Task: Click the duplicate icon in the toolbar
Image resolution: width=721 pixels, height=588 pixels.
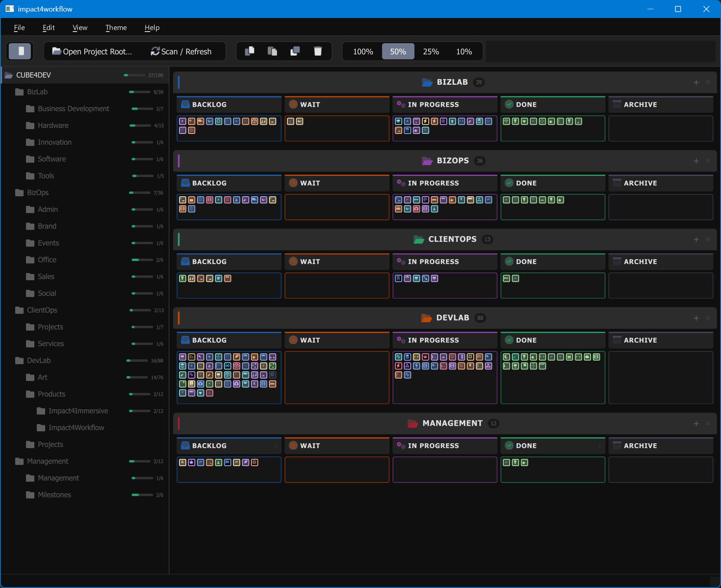Action: (x=295, y=51)
